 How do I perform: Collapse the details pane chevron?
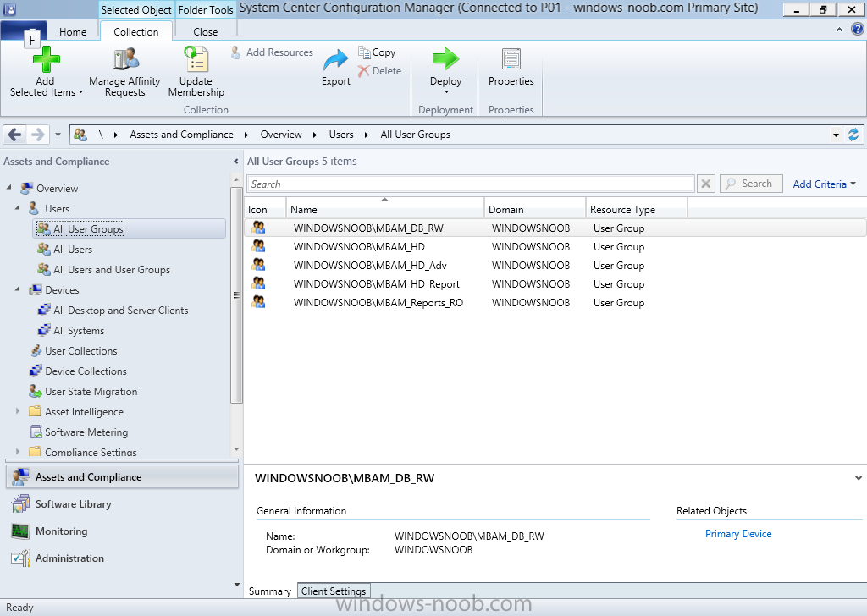pos(859,478)
